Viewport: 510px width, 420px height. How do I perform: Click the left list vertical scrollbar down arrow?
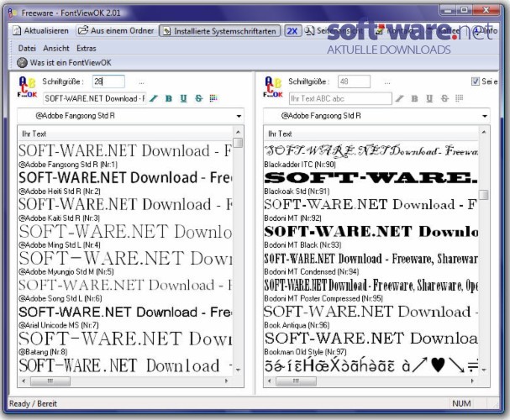click(238, 370)
